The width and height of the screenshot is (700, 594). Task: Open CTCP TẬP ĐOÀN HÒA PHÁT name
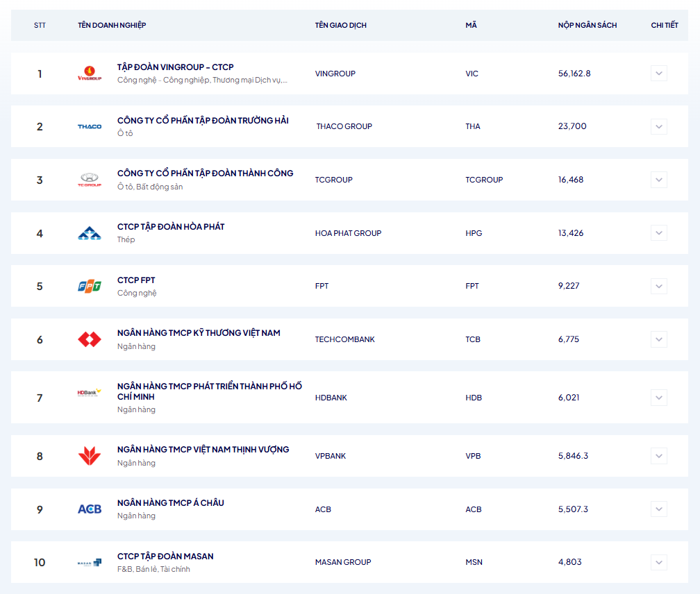click(x=171, y=227)
